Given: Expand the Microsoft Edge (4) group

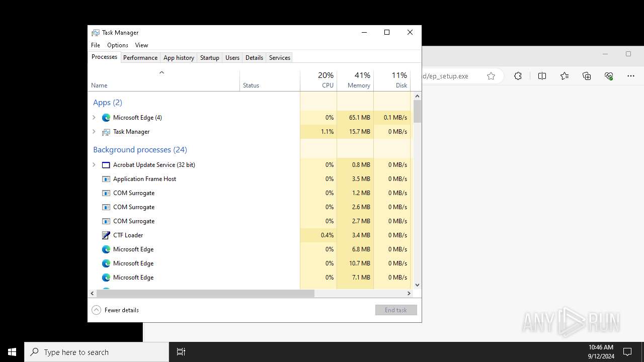Looking at the screenshot, I should point(94,118).
